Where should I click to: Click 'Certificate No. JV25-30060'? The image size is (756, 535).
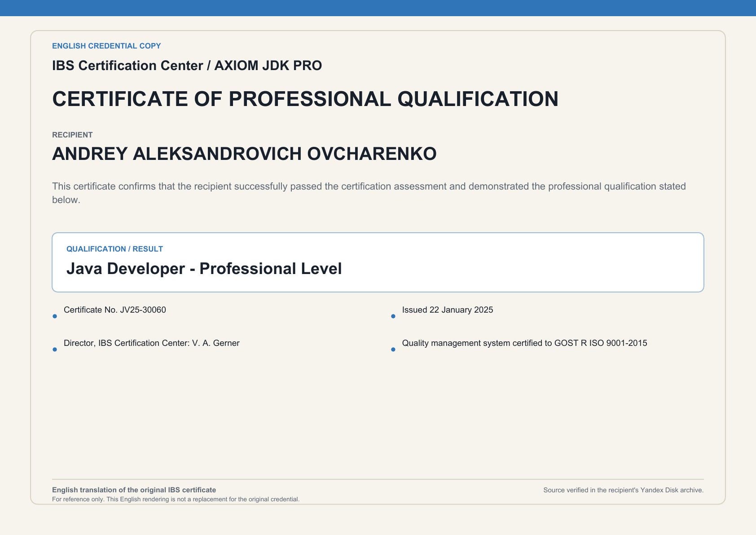[x=115, y=310]
